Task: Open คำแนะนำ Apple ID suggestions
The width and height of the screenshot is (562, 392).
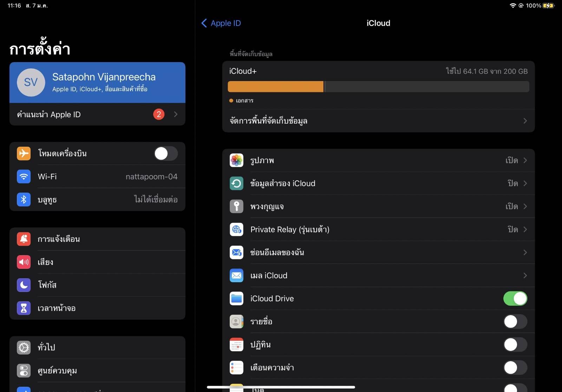Action: click(97, 114)
